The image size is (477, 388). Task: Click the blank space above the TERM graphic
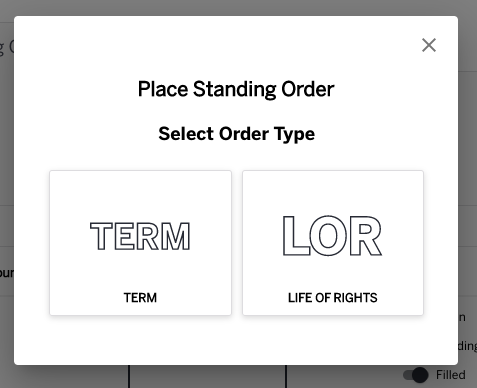(x=140, y=195)
